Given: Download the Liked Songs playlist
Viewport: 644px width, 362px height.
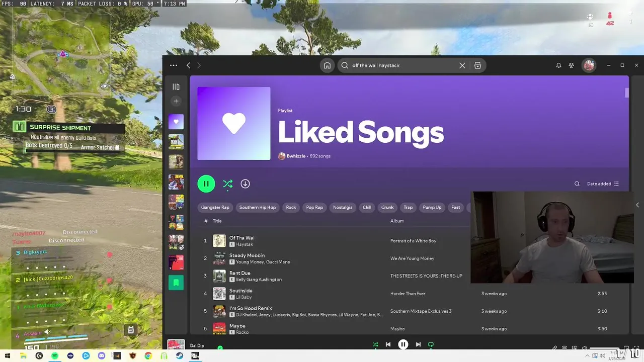Looking at the screenshot, I should click(245, 184).
